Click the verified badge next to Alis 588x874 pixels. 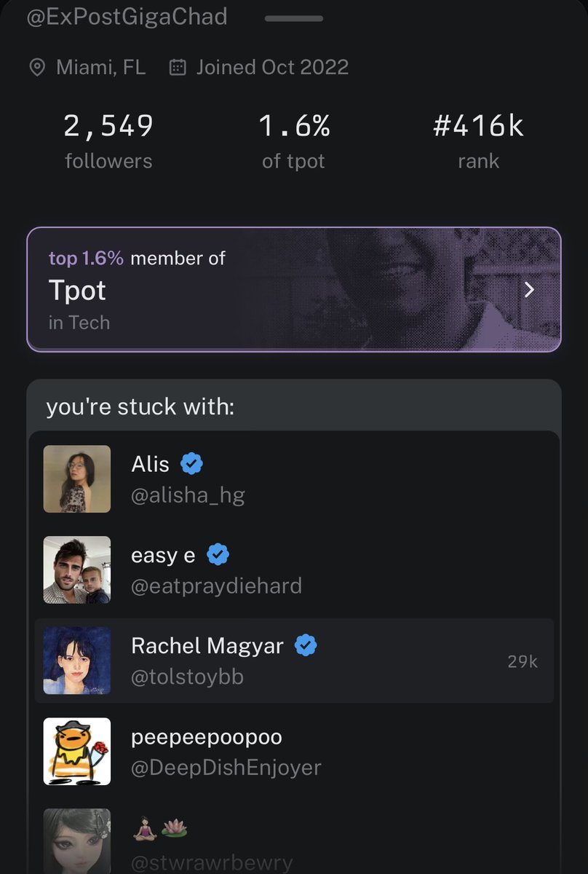pyautogui.click(x=191, y=463)
